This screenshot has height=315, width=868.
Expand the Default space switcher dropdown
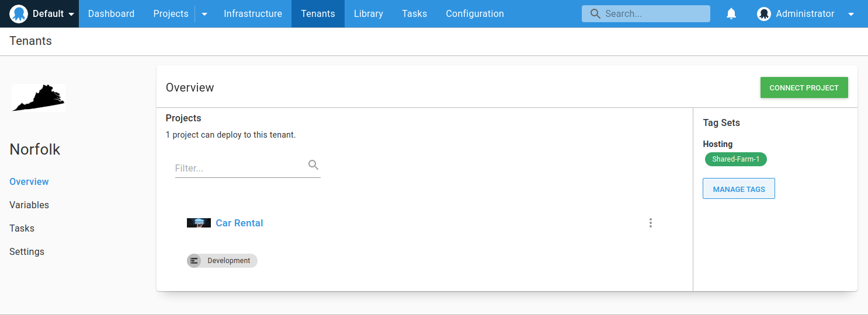click(x=71, y=14)
